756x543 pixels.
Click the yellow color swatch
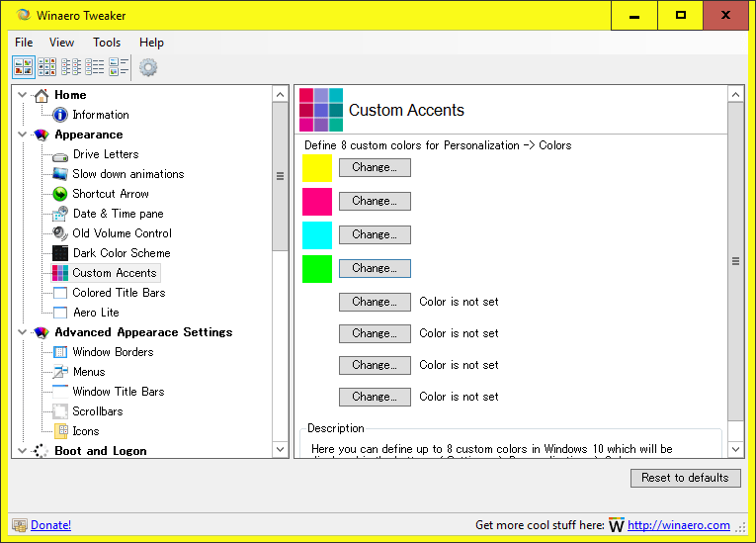coord(317,168)
